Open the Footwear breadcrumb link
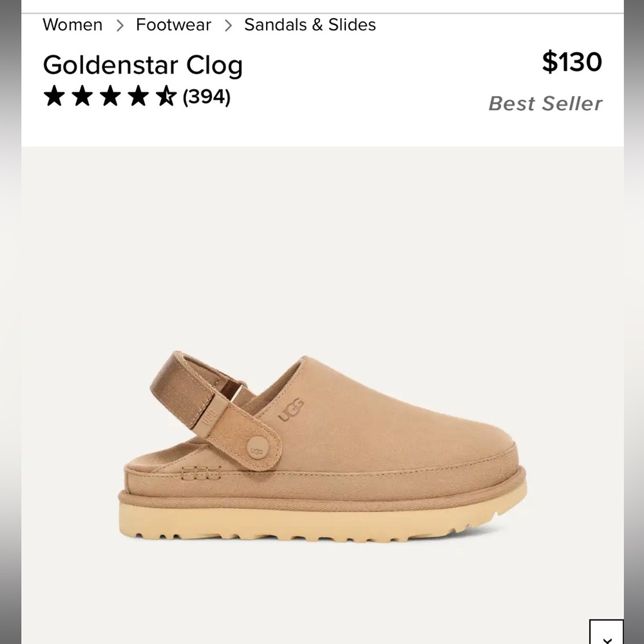Viewport: 644px width, 644px height. point(173,24)
